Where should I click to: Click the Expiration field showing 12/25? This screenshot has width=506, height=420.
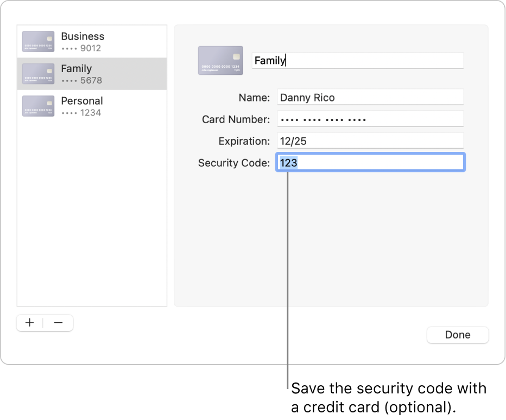[370, 141]
